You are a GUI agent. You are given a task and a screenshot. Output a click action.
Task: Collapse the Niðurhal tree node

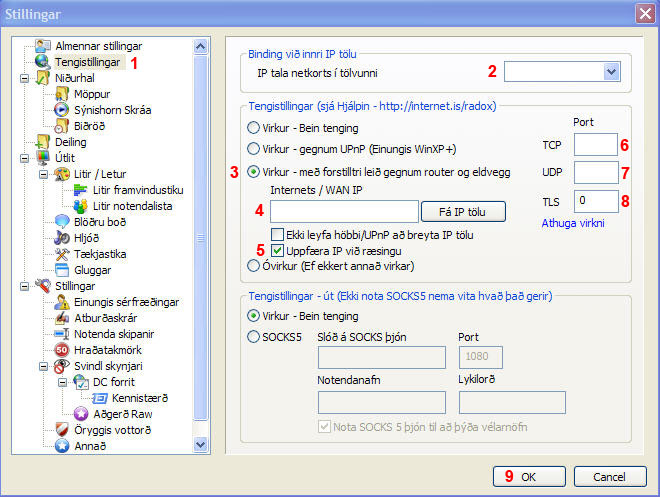(25, 77)
